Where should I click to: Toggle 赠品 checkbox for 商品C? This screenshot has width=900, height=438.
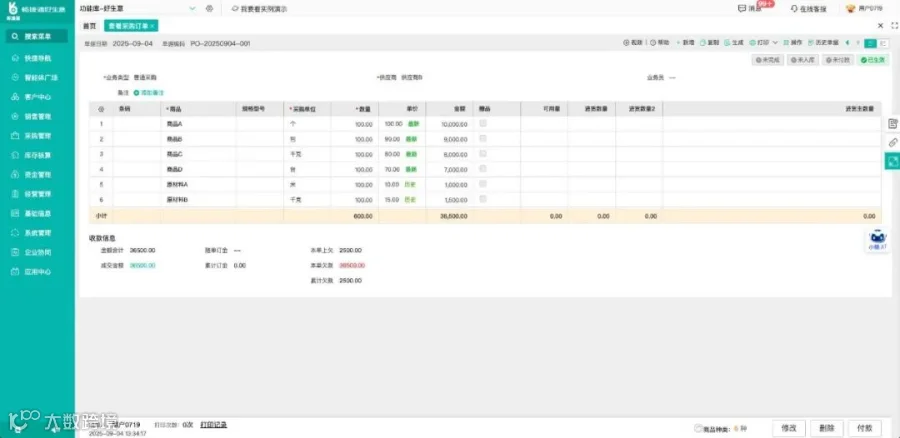(483, 153)
